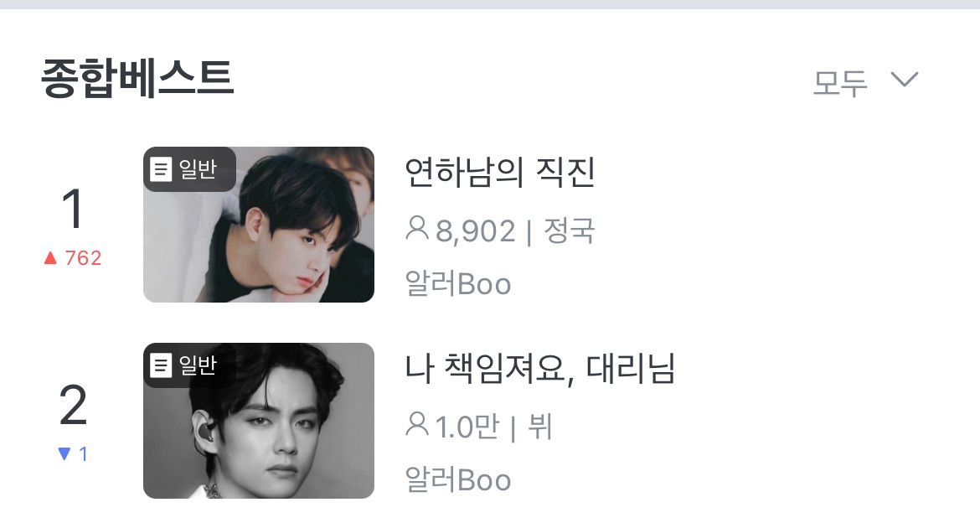Open the story 나 책임져요, 대리님

[540, 368]
